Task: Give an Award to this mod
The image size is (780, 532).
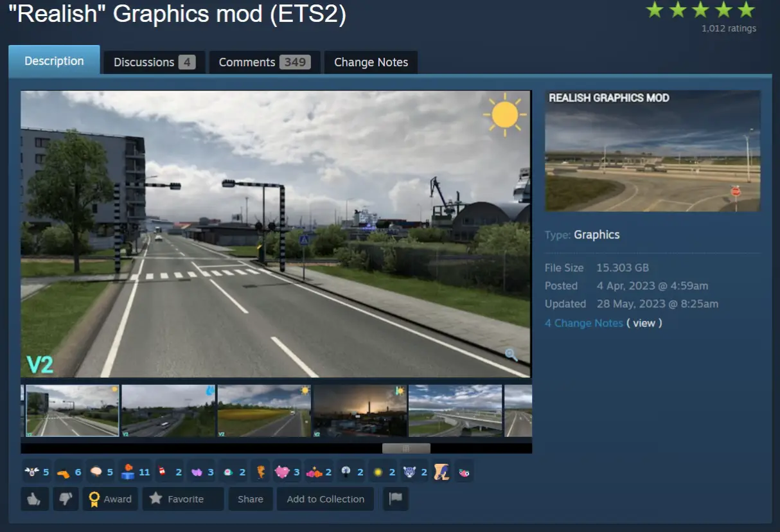Action: pos(111,499)
